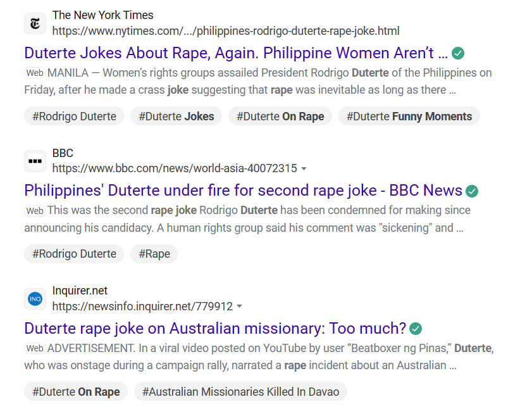The image size is (532, 416).
Task: Click verified checkmark beside the NYT headline
Action: click(458, 53)
